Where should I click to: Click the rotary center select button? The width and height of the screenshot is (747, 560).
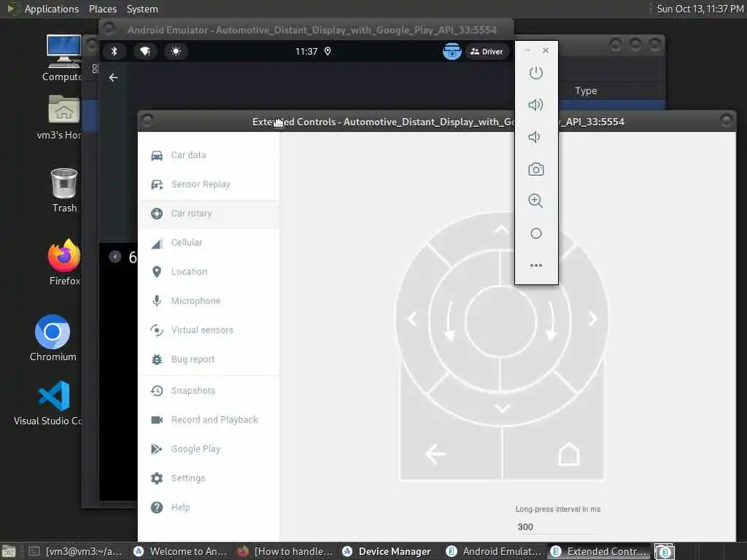click(x=500, y=321)
